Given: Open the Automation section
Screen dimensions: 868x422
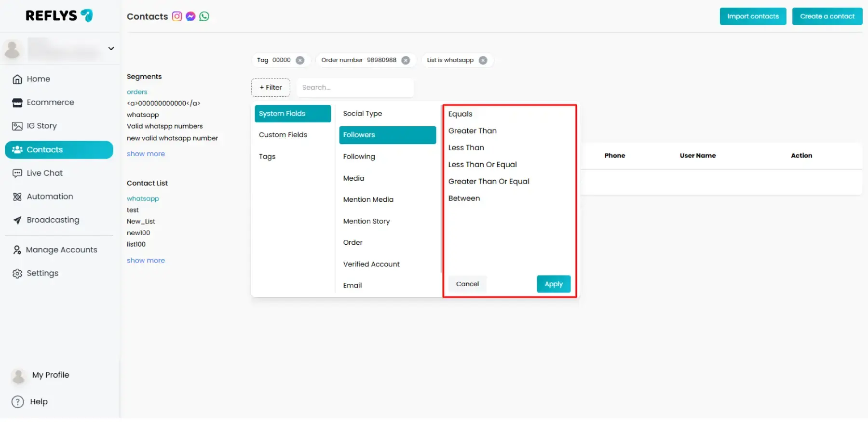Looking at the screenshot, I should 50,197.
